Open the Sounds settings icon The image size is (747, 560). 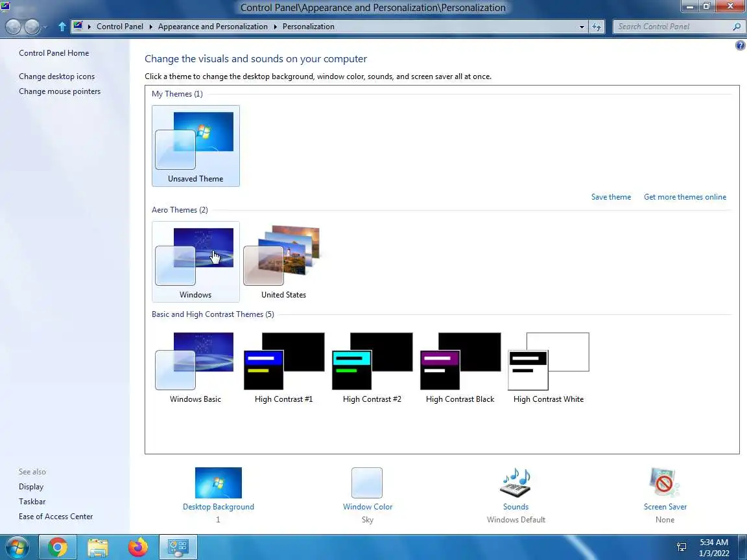(x=516, y=482)
